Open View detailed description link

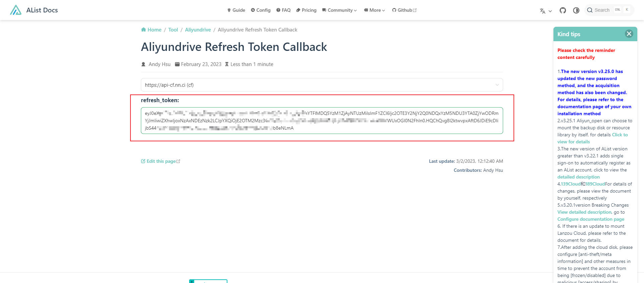coord(585,212)
